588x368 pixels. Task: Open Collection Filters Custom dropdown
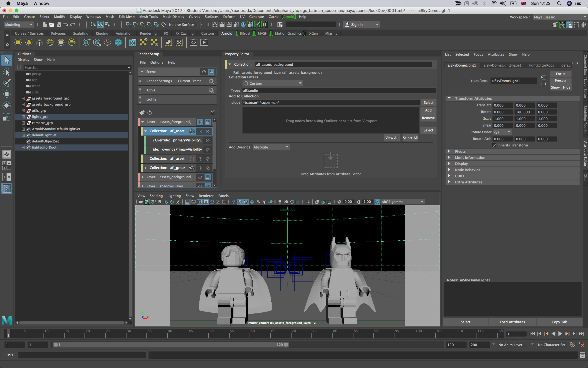click(x=273, y=83)
